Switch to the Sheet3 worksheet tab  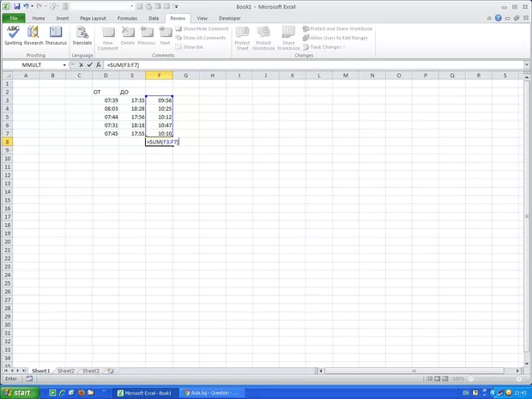coord(90,371)
